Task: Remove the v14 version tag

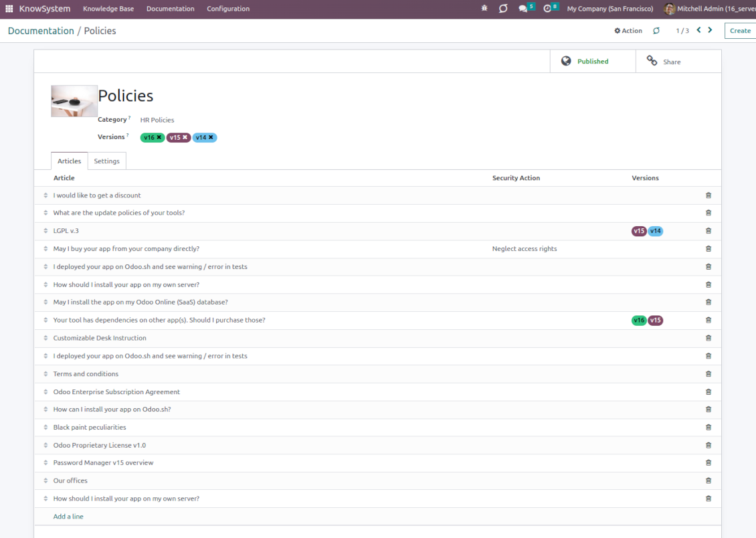Action: [x=211, y=137]
